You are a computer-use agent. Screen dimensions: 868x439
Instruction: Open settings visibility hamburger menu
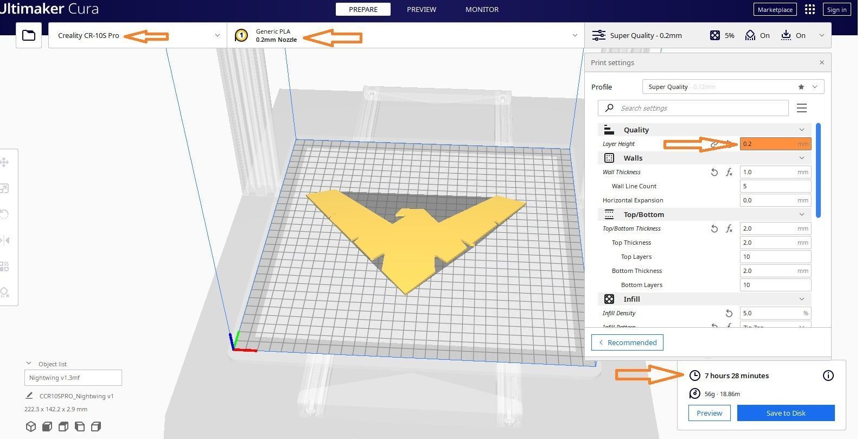tap(802, 108)
